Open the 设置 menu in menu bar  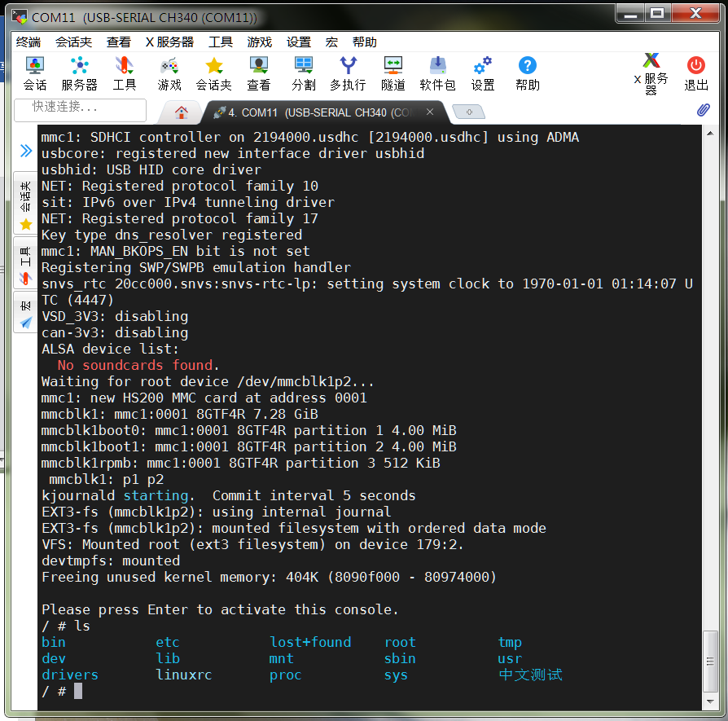point(299,42)
